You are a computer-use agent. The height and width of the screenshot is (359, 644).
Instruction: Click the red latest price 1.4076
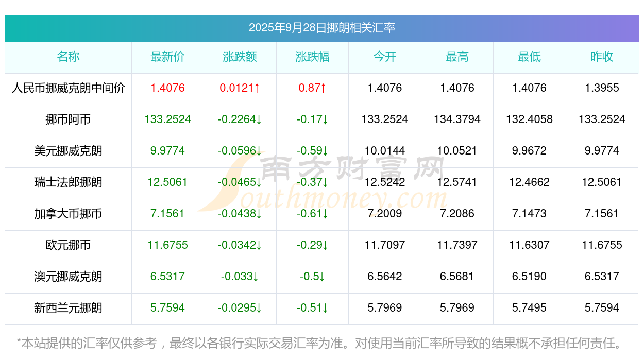pyautogui.click(x=167, y=88)
